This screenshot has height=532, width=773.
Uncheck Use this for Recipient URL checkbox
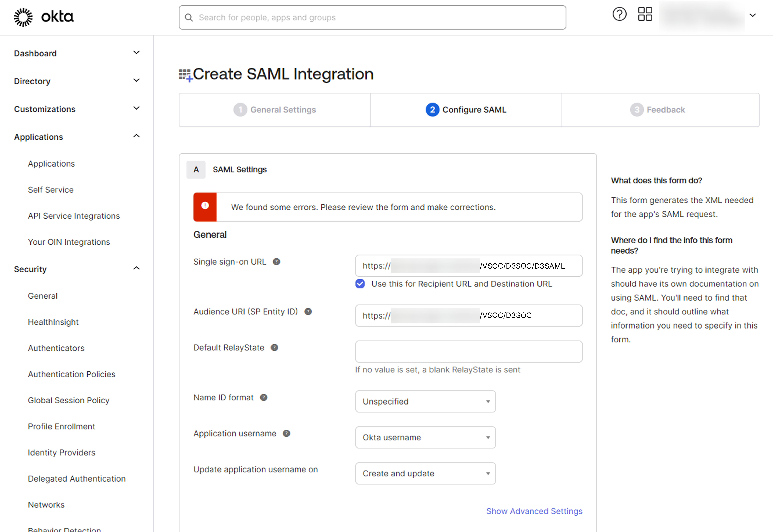click(360, 284)
